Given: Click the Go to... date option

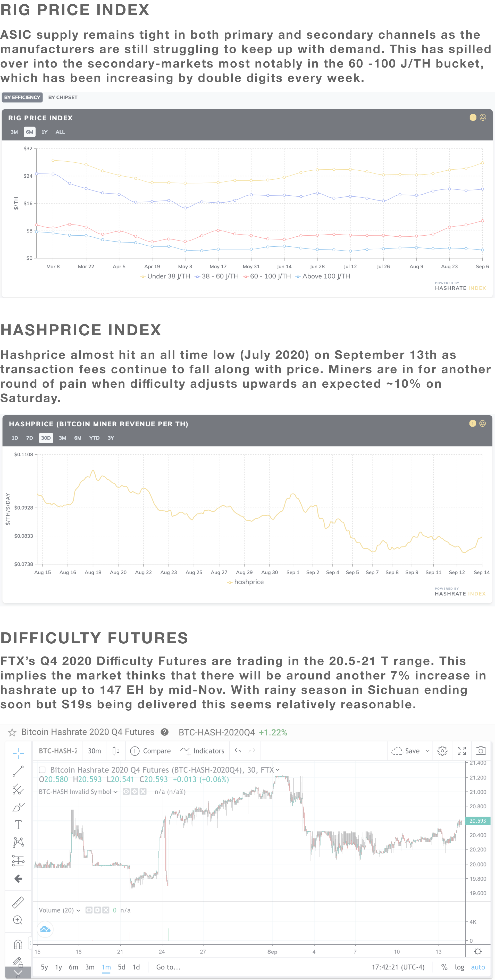Looking at the screenshot, I should [168, 967].
